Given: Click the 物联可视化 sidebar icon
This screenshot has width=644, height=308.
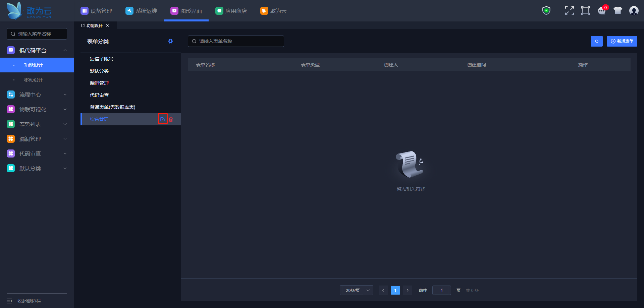Looking at the screenshot, I should click(11, 109).
